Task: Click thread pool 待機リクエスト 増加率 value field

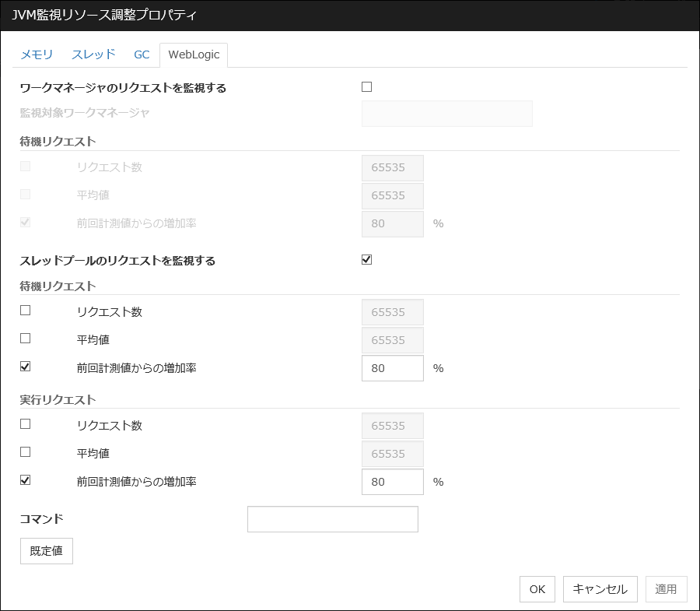Action: [x=392, y=368]
